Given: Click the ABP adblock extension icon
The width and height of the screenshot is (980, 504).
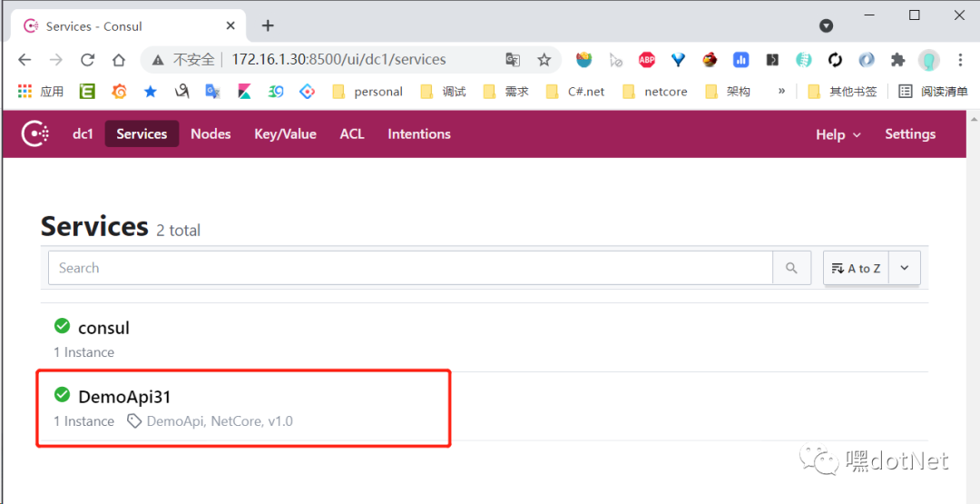Looking at the screenshot, I should 647,59.
